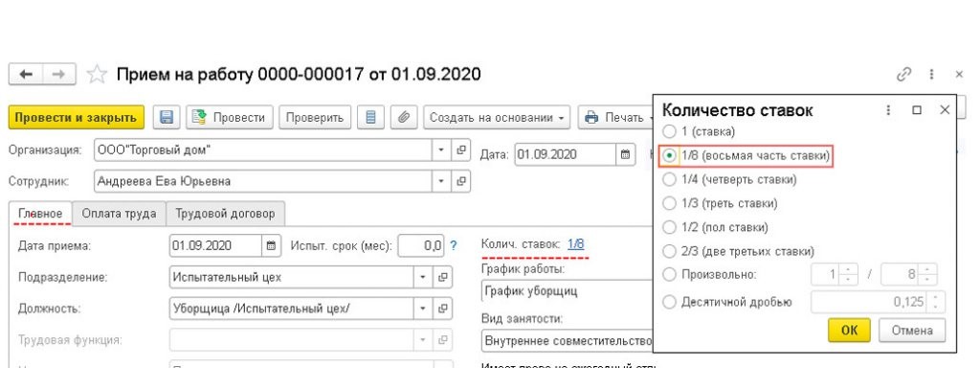Open calendar picker for Дата приема
The height and width of the screenshot is (368, 980).
tap(271, 246)
